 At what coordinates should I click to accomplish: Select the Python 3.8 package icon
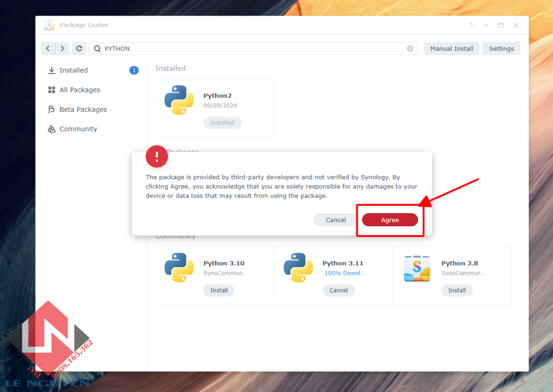pyautogui.click(x=417, y=268)
